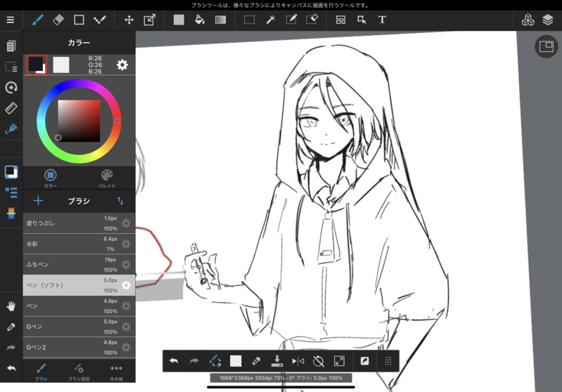Viewport: 562px width, 392px height.
Task: Switch to the ブラシ bottom tab
Action: (41, 371)
